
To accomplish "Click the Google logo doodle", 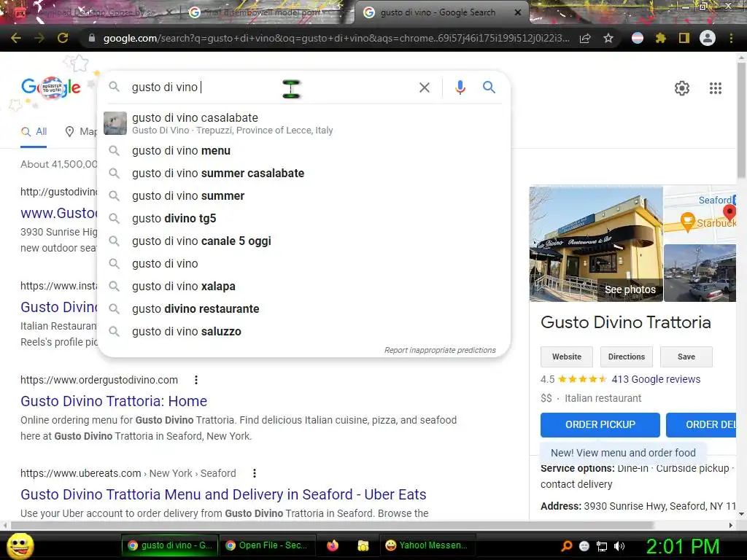I will click(x=52, y=87).
